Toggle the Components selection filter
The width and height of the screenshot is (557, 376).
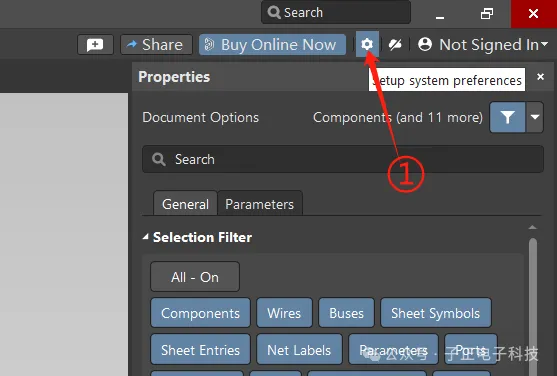pyautogui.click(x=200, y=313)
